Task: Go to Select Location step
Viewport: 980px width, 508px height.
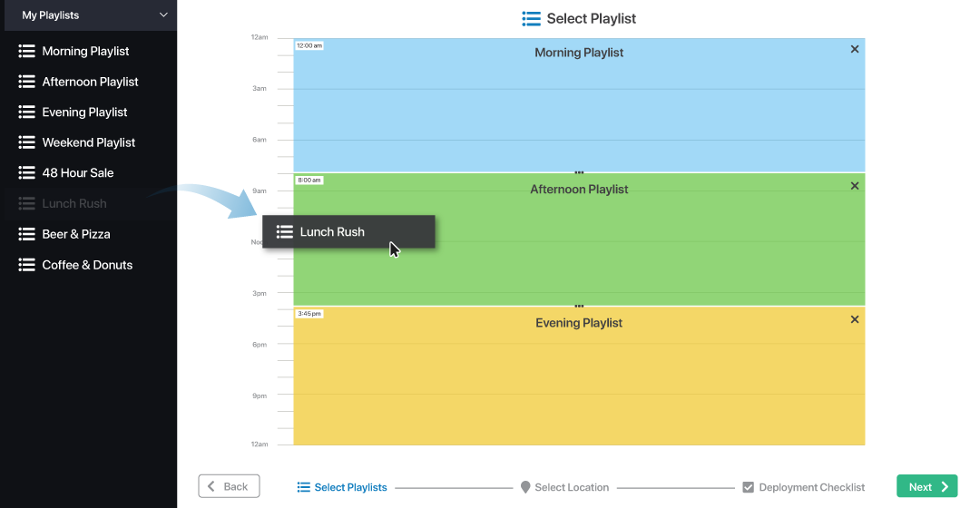Action: [572, 487]
